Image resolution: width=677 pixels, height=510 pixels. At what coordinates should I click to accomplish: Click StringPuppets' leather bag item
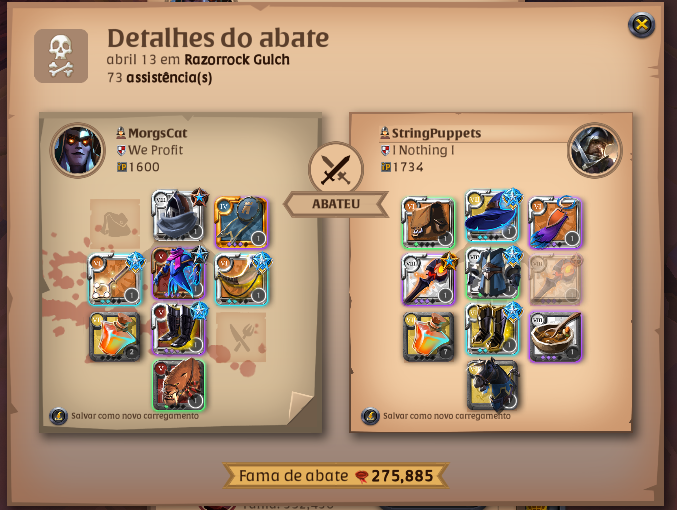(x=429, y=223)
